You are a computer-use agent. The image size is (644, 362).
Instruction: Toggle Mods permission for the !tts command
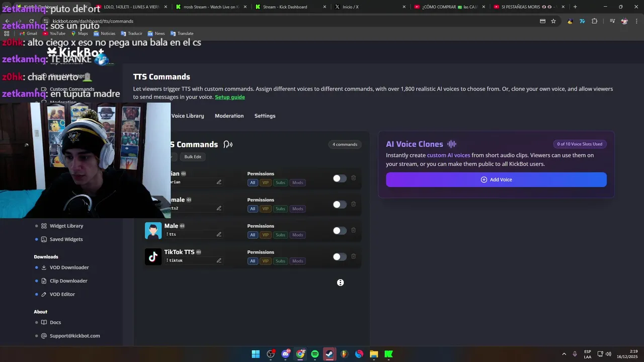coord(298,235)
